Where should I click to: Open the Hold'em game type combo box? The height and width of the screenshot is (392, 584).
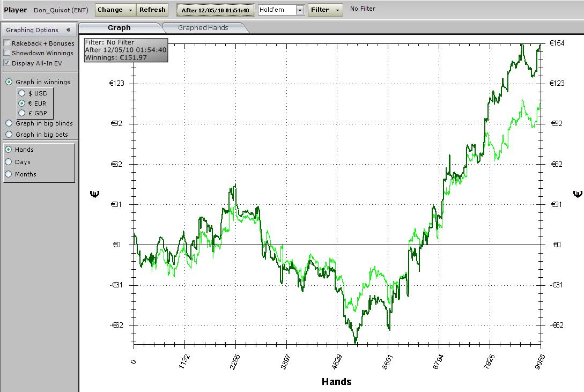tap(300, 10)
